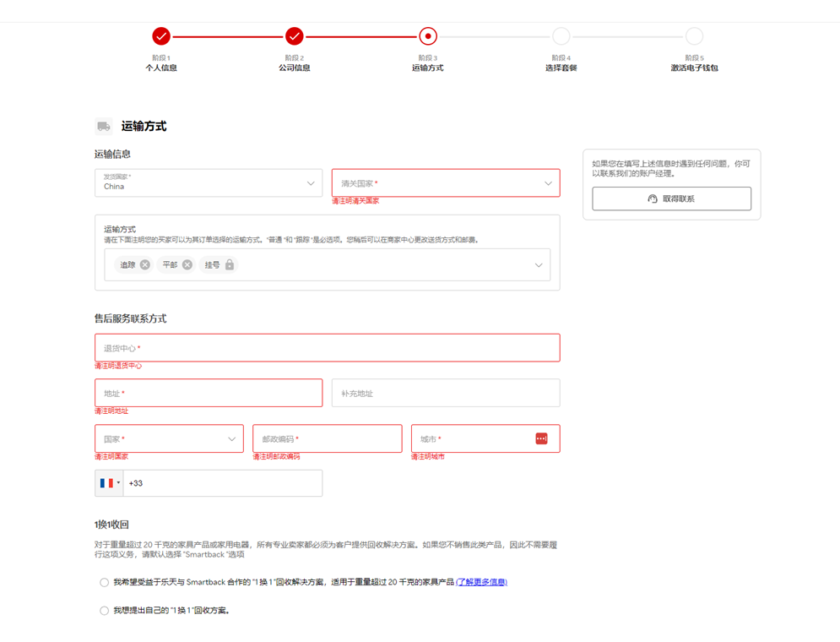Screen dimensions: 840x642
Task: Click the 退货中心 input field
Action: click(328, 347)
